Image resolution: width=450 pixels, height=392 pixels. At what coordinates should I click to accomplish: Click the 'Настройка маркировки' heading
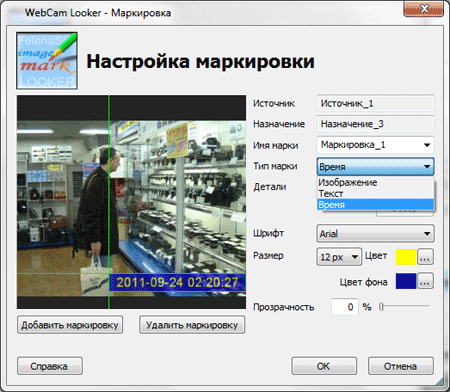(200, 61)
